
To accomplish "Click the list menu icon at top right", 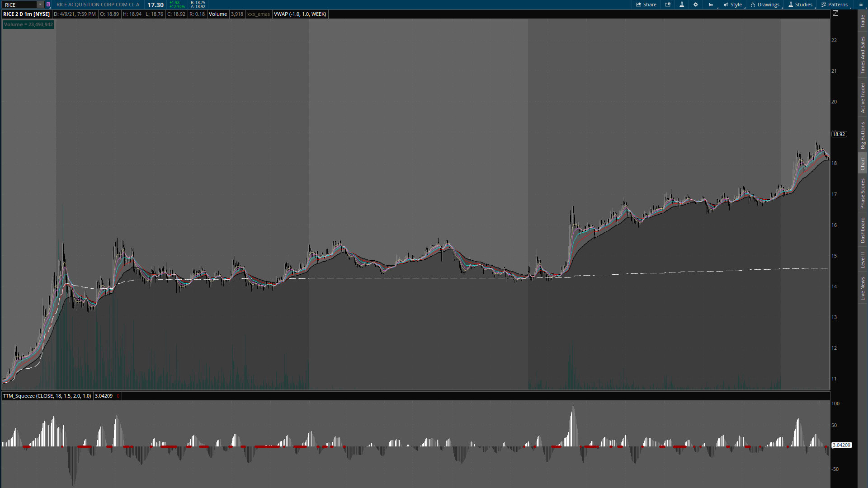I will (x=860, y=5).
